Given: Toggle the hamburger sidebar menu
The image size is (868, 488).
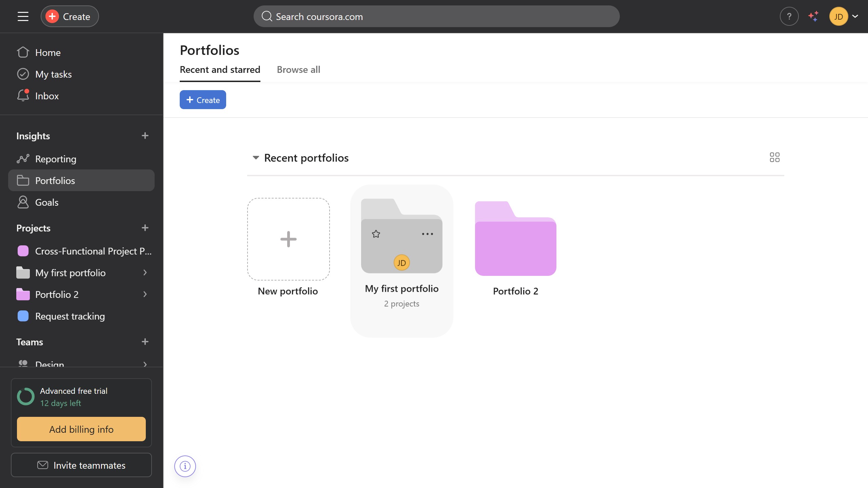Looking at the screenshot, I should [x=23, y=16].
